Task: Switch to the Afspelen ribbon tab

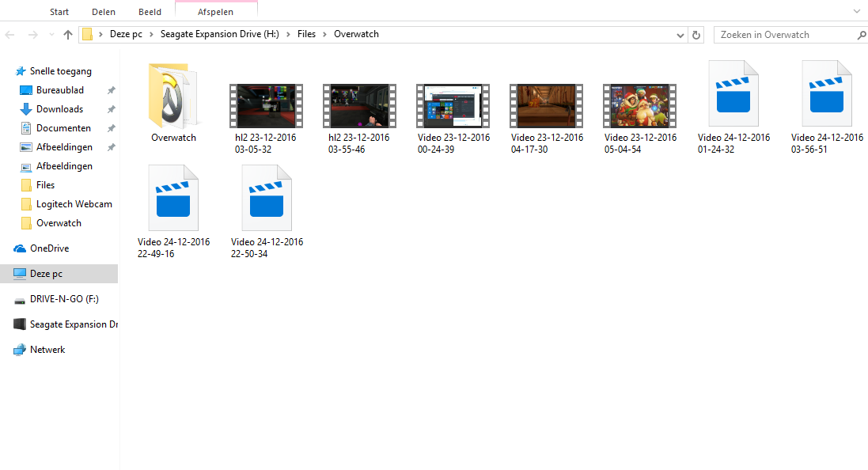Action: click(215, 12)
